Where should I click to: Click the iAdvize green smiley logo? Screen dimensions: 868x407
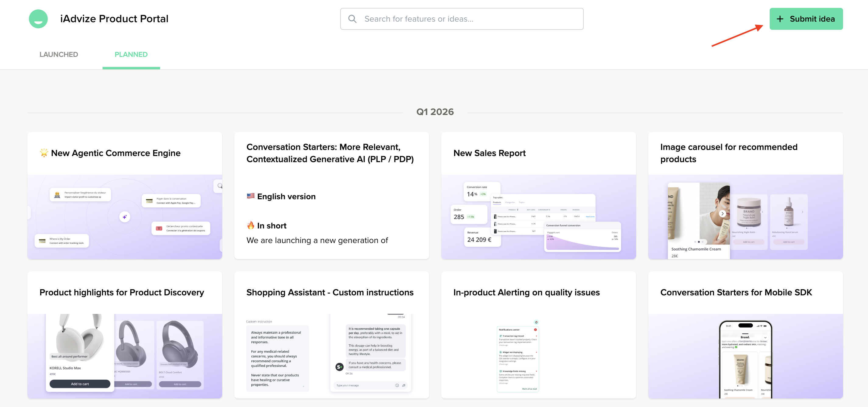[38, 19]
